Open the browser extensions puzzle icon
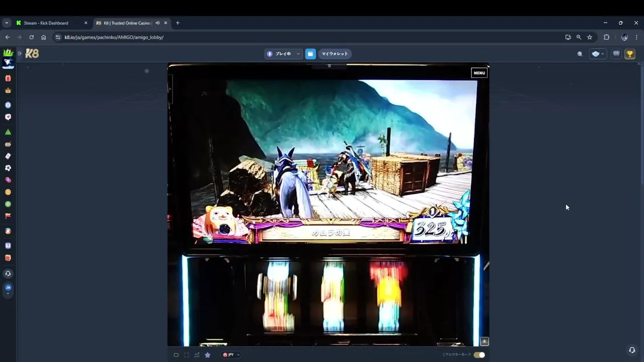Image resolution: width=644 pixels, height=362 pixels. [x=606, y=37]
